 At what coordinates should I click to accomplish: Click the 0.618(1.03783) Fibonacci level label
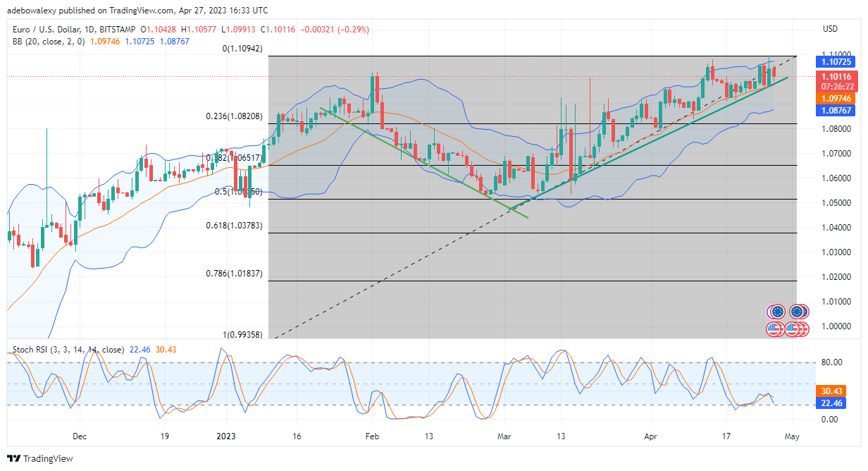234,226
